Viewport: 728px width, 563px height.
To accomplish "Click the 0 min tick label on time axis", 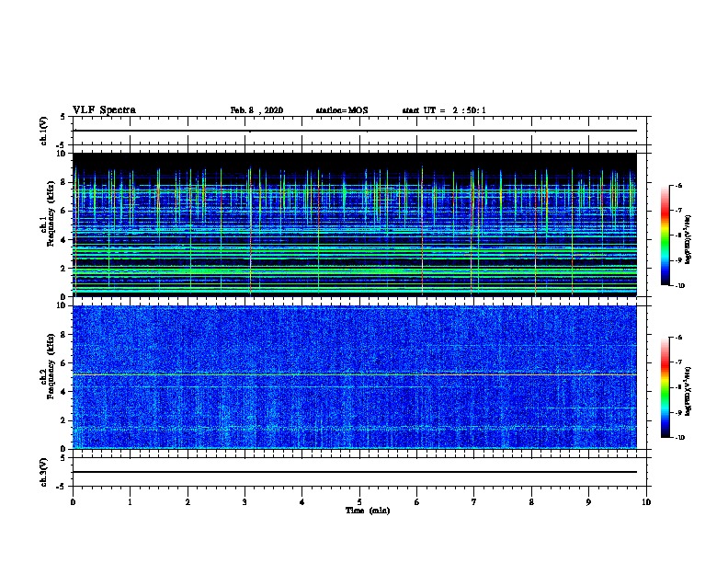I will click(x=73, y=502).
